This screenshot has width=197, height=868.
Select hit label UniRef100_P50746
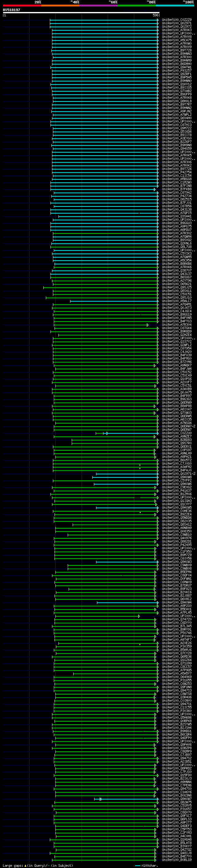(x=177, y=633)
